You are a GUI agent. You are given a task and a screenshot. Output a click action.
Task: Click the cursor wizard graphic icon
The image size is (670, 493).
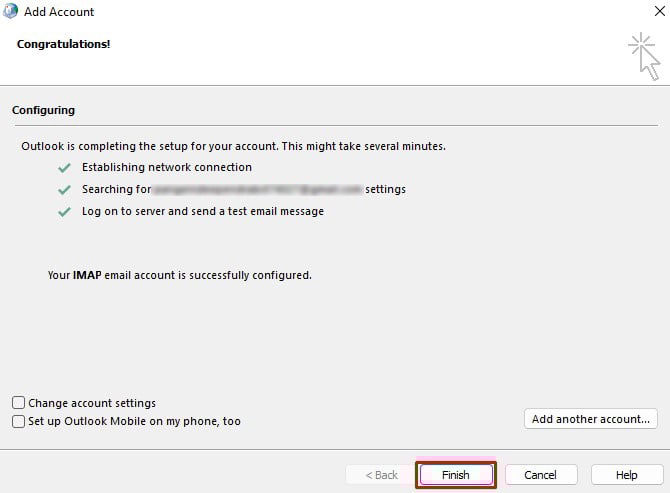644,56
